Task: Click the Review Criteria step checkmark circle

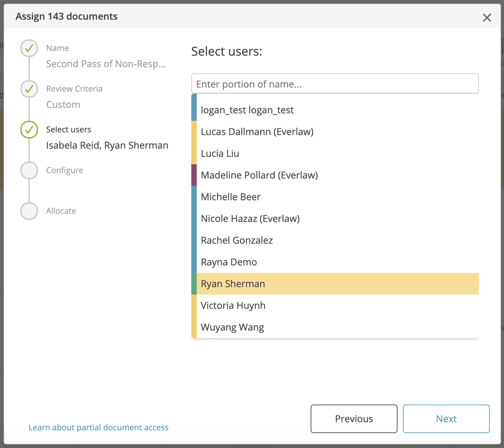Action: pos(29,89)
